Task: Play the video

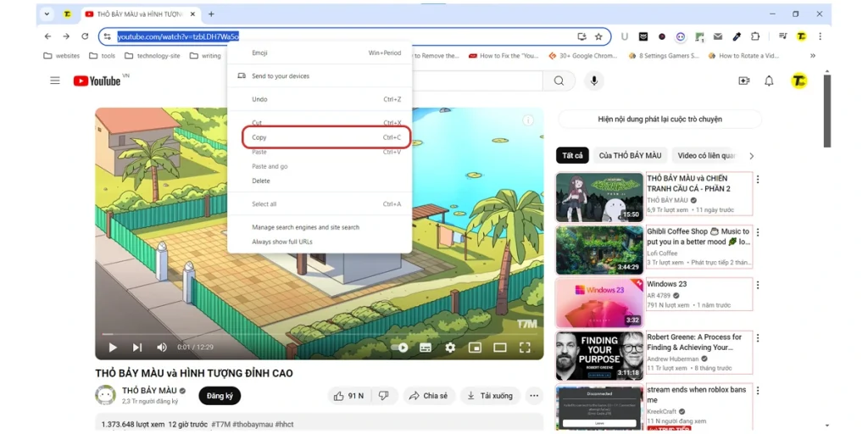Action: click(113, 348)
